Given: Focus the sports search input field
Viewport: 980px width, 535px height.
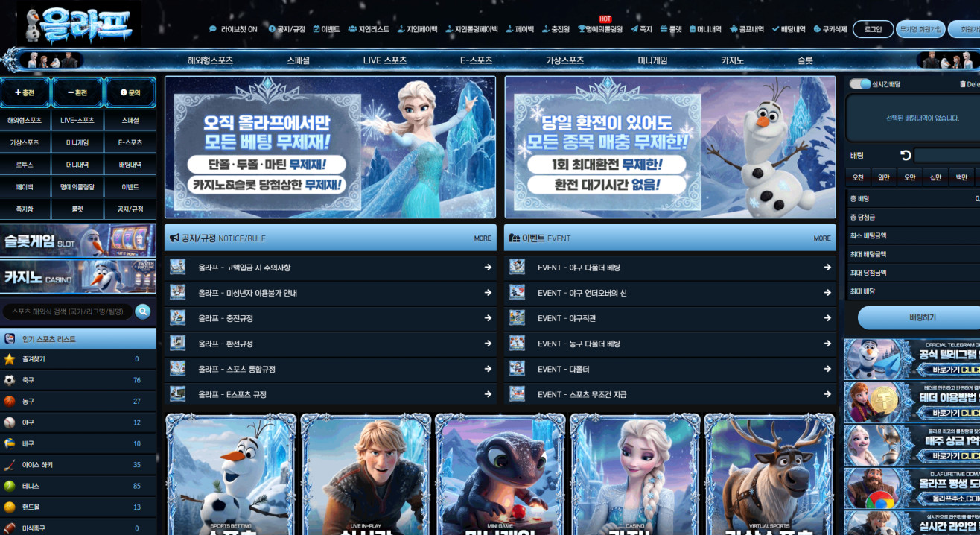Looking at the screenshot, I should click(x=68, y=311).
